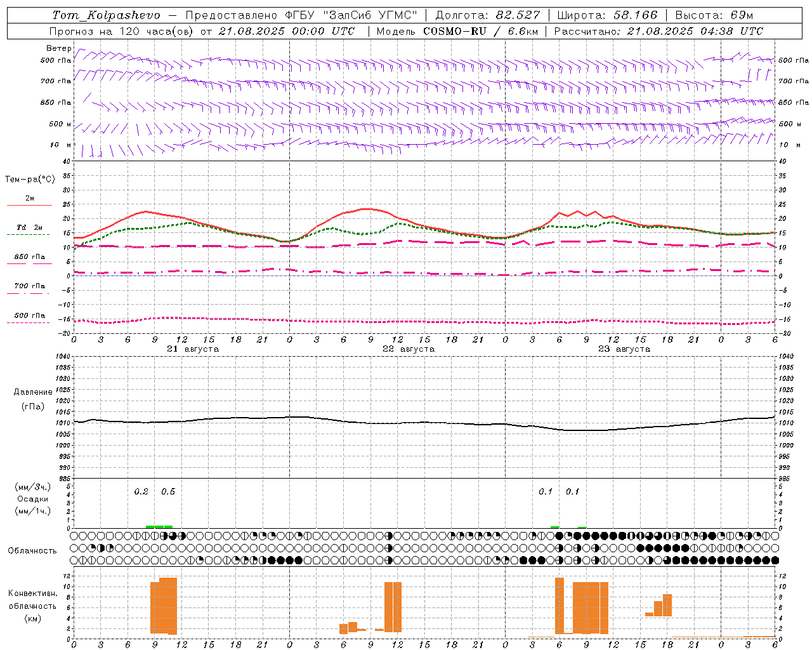Click the "Ветер" wind panel label
The image size is (812, 650).
point(59,48)
